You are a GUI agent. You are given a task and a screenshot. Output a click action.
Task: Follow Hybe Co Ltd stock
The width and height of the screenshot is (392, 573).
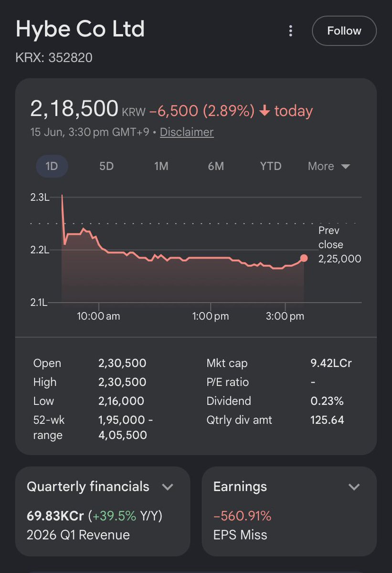click(x=344, y=31)
